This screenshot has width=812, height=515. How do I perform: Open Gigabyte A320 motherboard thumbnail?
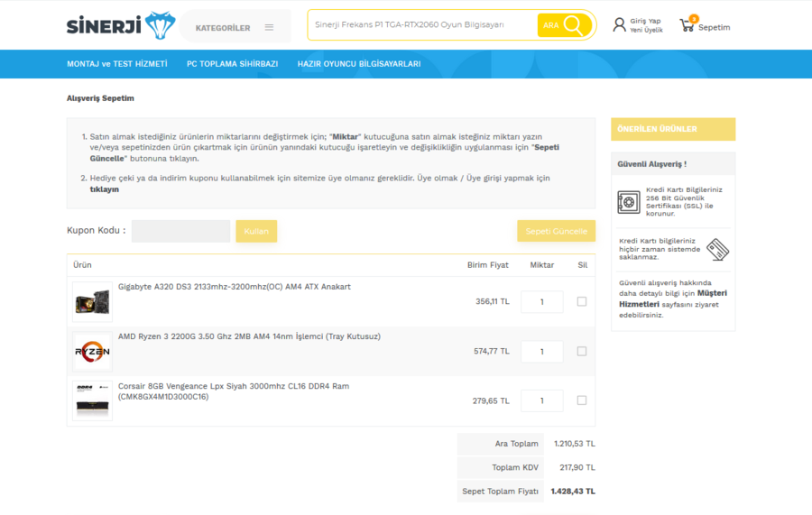(x=92, y=302)
